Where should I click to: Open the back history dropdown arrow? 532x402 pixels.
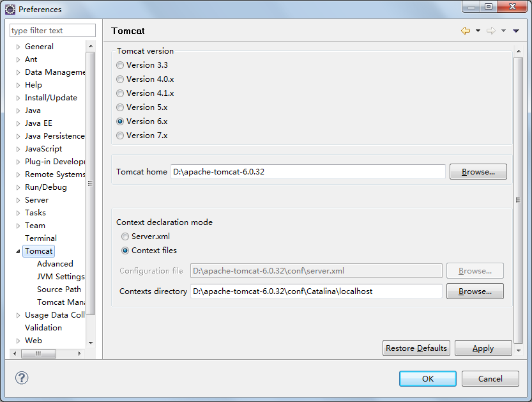click(478, 31)
